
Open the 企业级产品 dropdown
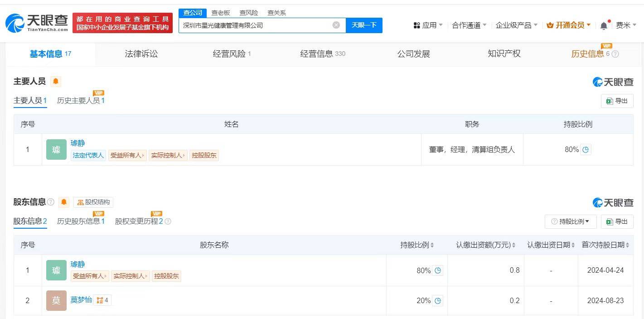click(517, 25)
